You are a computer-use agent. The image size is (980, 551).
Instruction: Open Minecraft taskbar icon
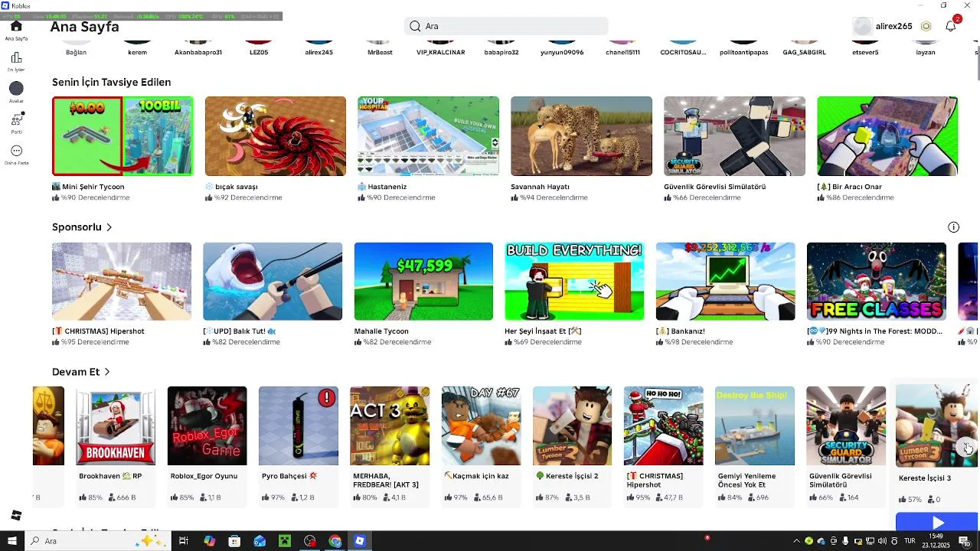pyautogui.click(x=285, y=541)
